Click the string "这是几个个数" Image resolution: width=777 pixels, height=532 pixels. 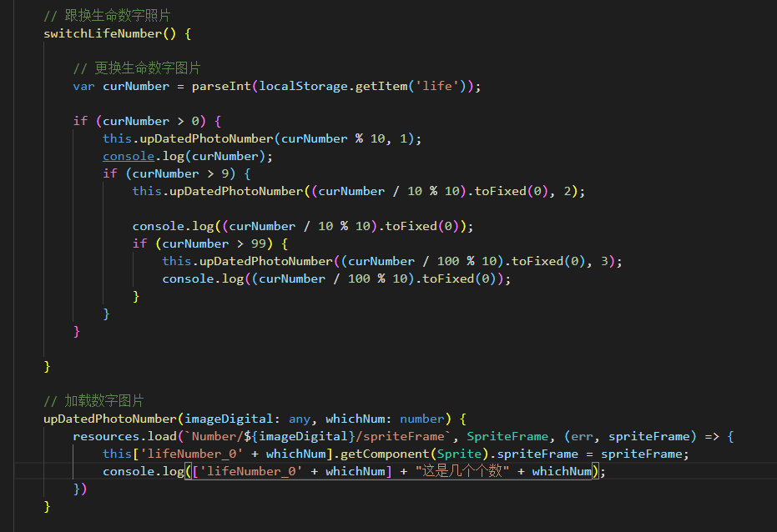coord(462,471)
